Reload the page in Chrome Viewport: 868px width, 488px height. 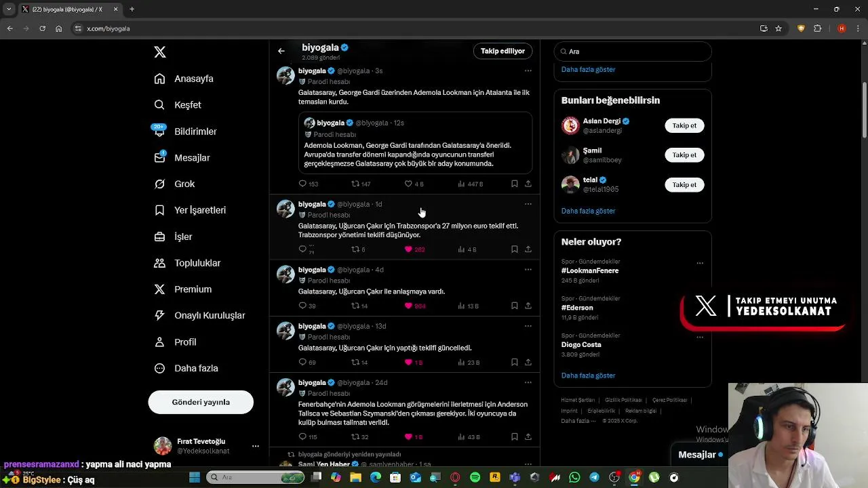(42, 28)
